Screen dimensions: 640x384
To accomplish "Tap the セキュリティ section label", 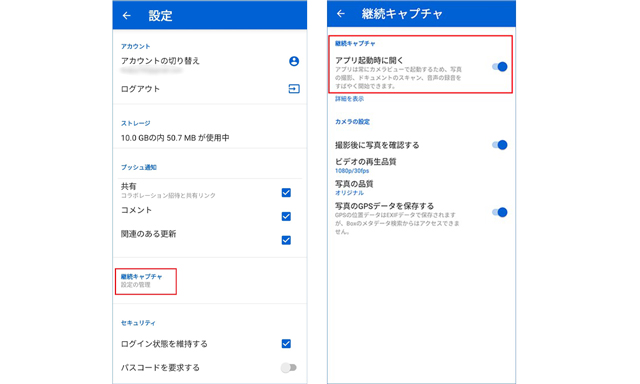I will (138, 323).
